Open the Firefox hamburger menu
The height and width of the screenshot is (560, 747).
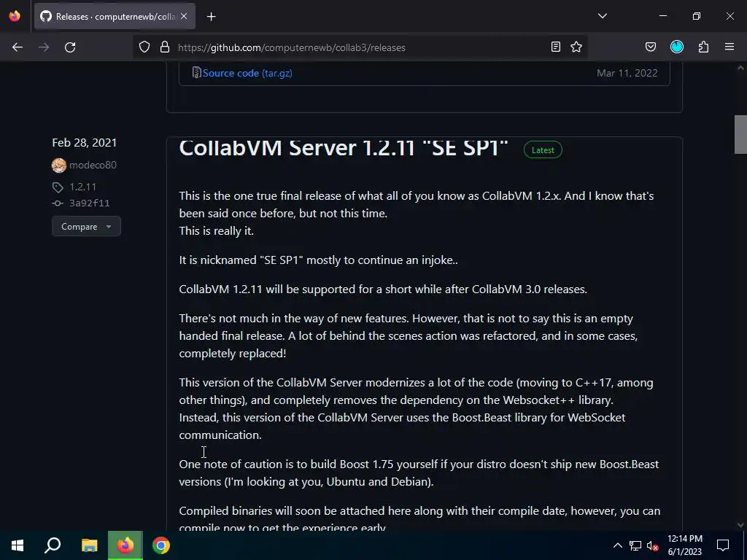pyautogui.click(x=729, y=47)
